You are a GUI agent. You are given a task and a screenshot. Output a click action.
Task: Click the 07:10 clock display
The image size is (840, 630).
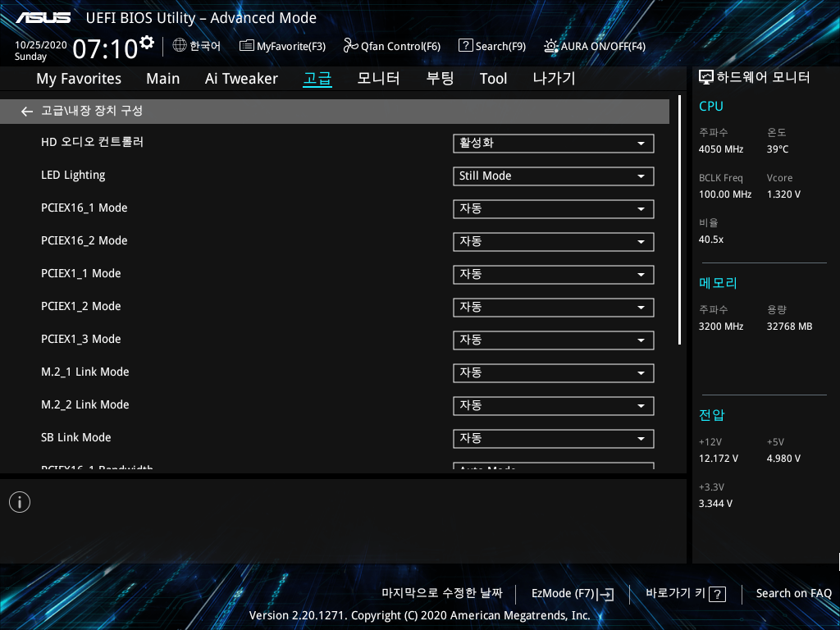106,49
